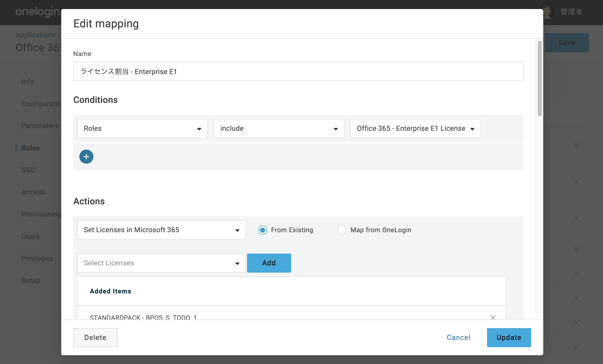Open the Privileges sidebar tab
This screenshot has height=364, width=603.
pyautogui.click(x=37, y=258)
